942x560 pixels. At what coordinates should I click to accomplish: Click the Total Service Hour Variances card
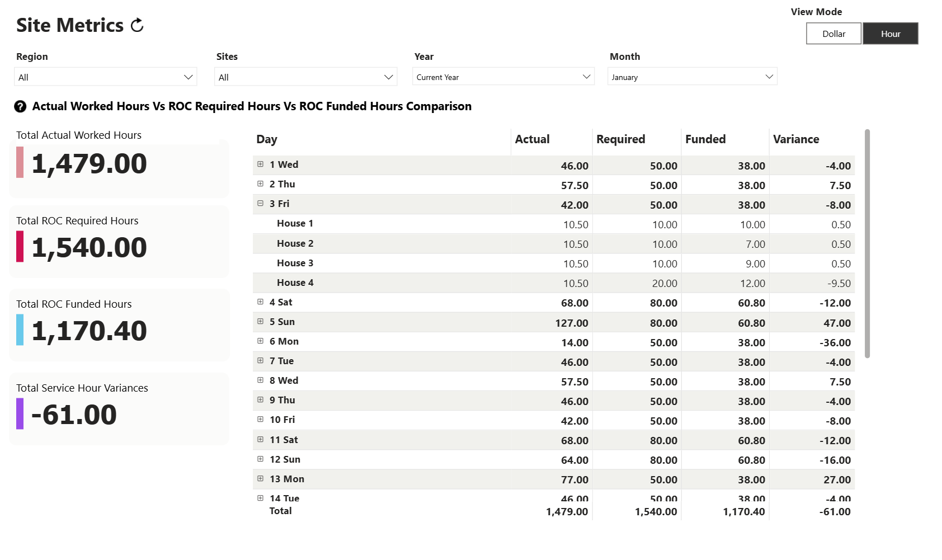tap(119, 408)
